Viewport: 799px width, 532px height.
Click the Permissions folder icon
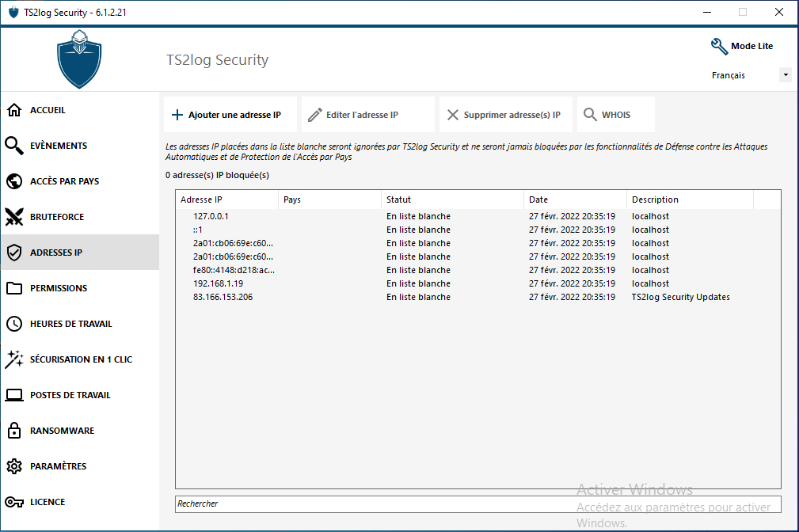point(14,288)
